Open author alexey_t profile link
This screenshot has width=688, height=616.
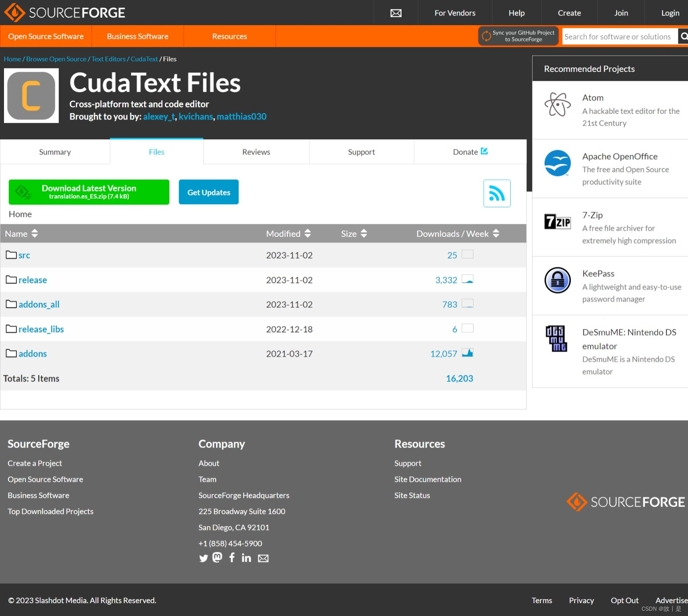(159, 117)
